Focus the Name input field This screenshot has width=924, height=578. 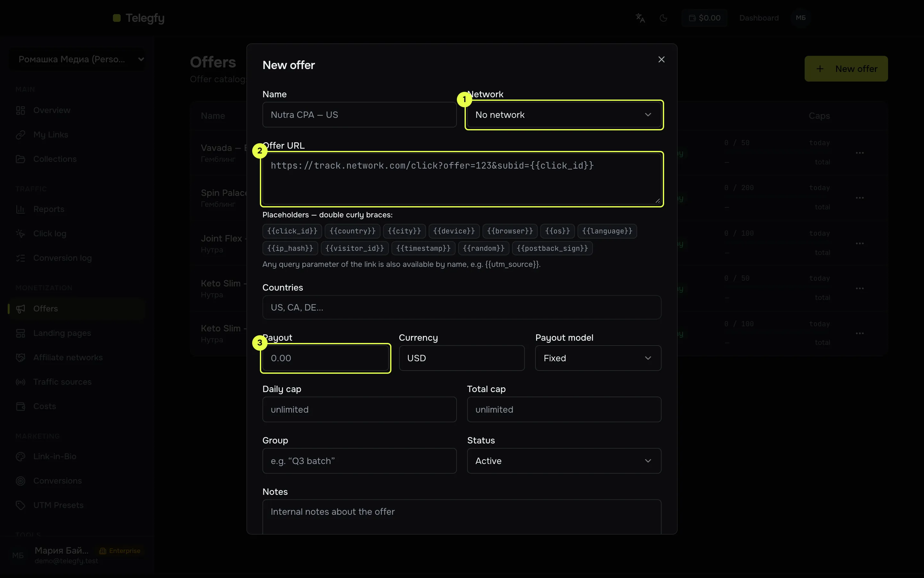click(359, 115)
